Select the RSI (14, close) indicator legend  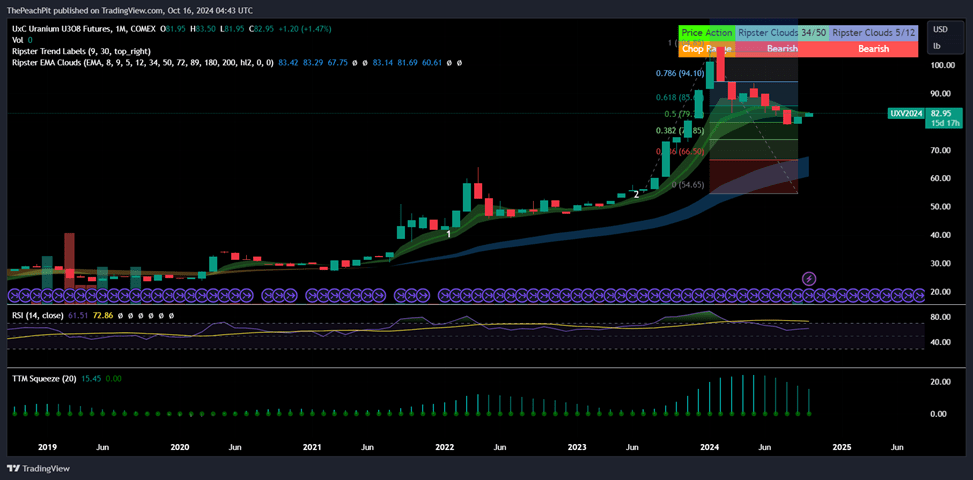point(37,316)
